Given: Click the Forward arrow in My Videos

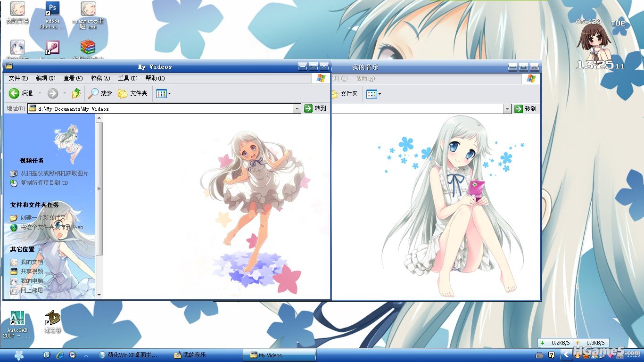Looking at the screenshot, I should [x=53, y=93].
